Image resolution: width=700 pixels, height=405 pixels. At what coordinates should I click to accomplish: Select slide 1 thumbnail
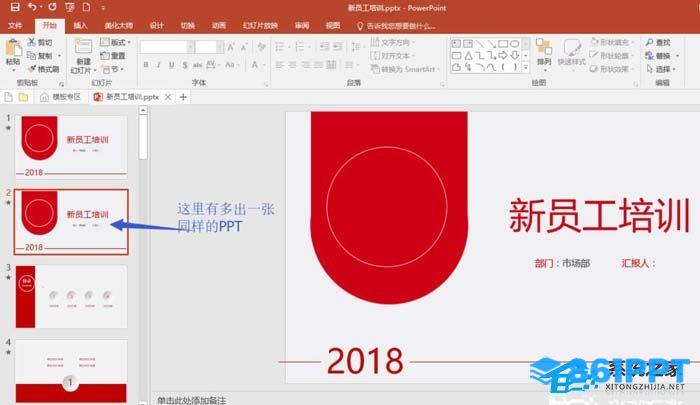71,146
